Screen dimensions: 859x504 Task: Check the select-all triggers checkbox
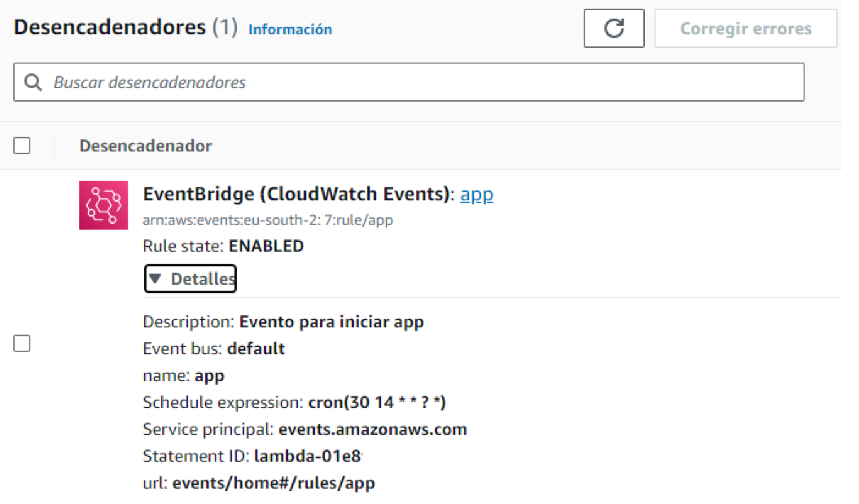(x=21, y=145)
